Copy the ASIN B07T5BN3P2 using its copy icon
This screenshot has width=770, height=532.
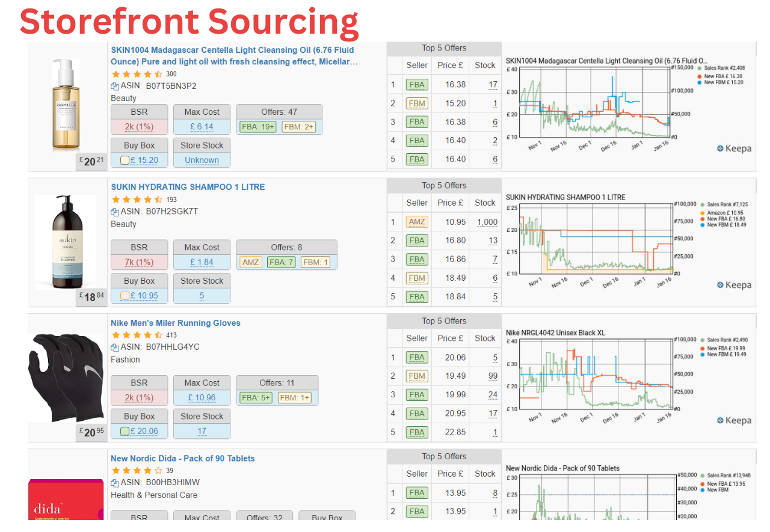click(115, 86)
